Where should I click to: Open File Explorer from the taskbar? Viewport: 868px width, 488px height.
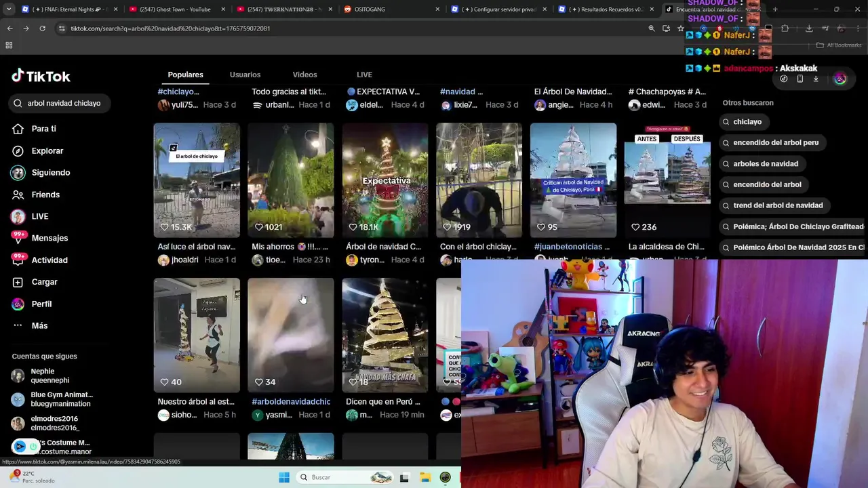(x=425, y=477)
